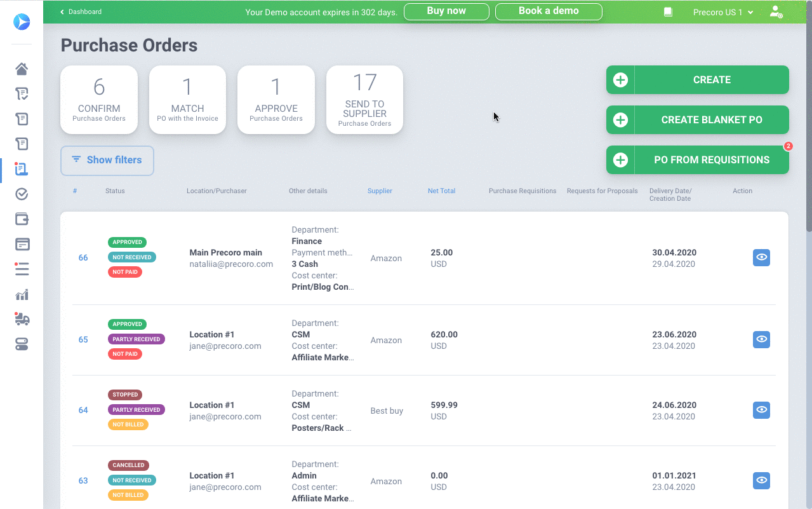This screenshot has height=509, width=812.
Task: Click the 599.99 net total amount
Action: 444,405
